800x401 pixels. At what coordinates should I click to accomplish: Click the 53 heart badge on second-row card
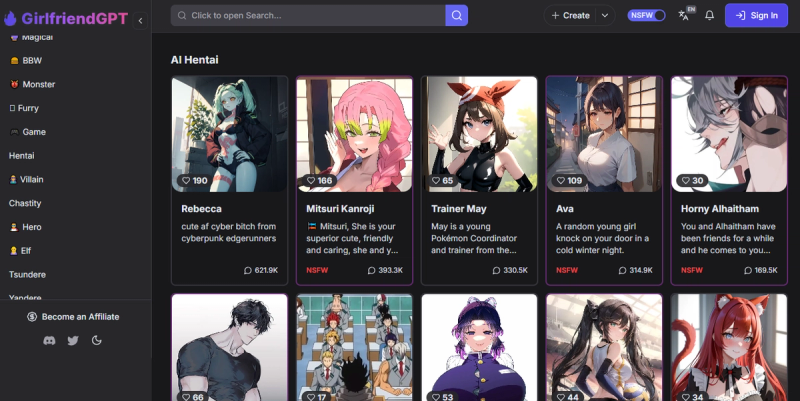[442, 396]
